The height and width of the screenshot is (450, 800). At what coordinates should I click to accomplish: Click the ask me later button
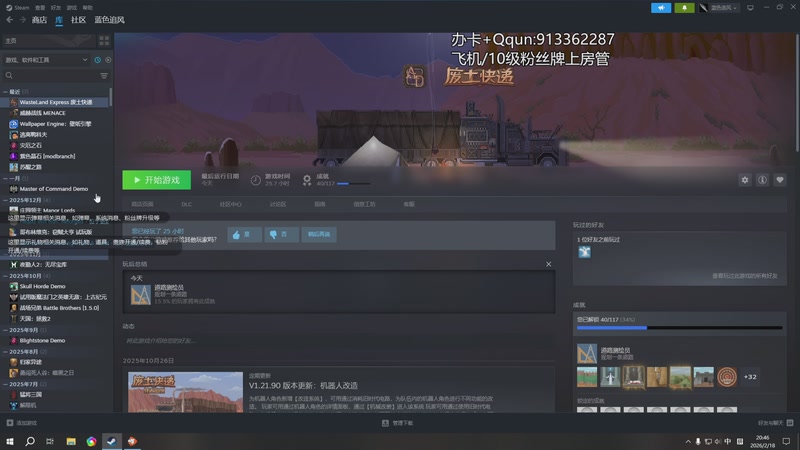[x=319, y=234]
